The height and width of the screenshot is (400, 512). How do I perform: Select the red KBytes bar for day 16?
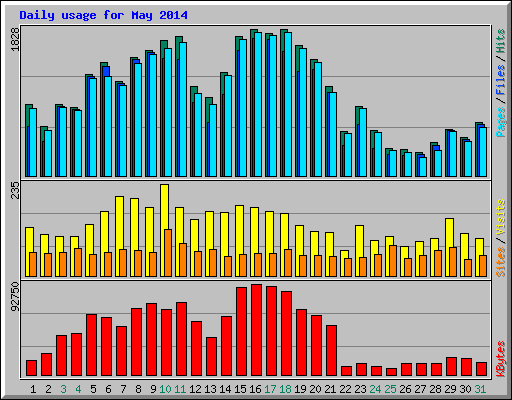click(x=256, y=330)
